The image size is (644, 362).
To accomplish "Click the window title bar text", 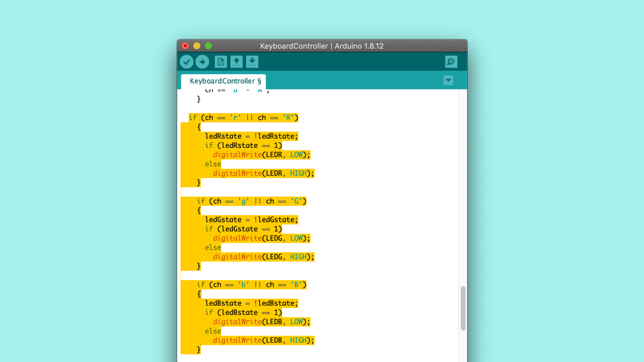I will [x=321, y=46].
